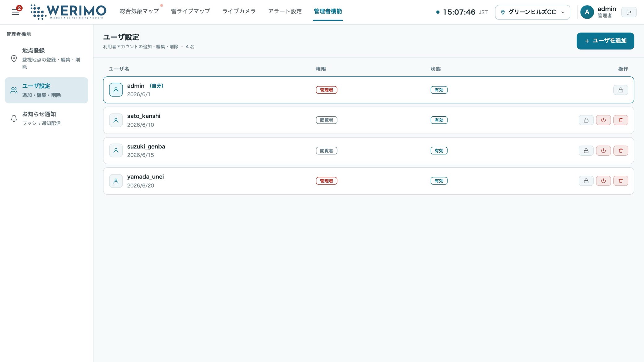Click the 管理者 badge for admin

tap(326, 90)
